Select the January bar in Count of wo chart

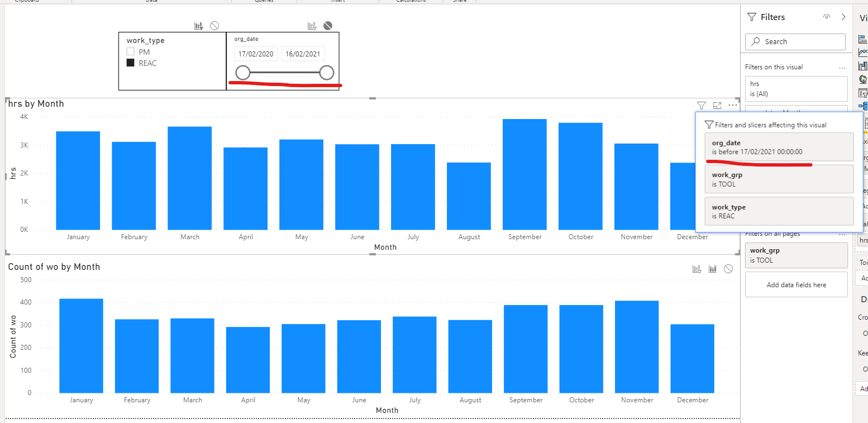tap(81, 346)
